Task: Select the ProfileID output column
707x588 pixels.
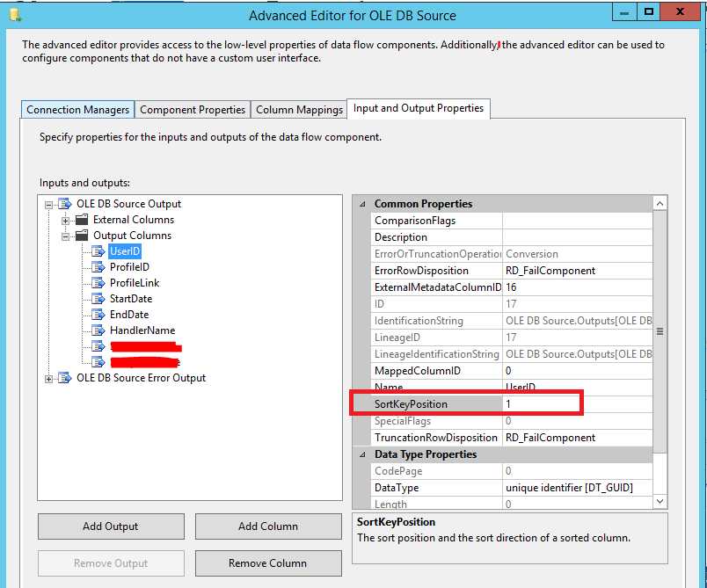Action: 129,266
